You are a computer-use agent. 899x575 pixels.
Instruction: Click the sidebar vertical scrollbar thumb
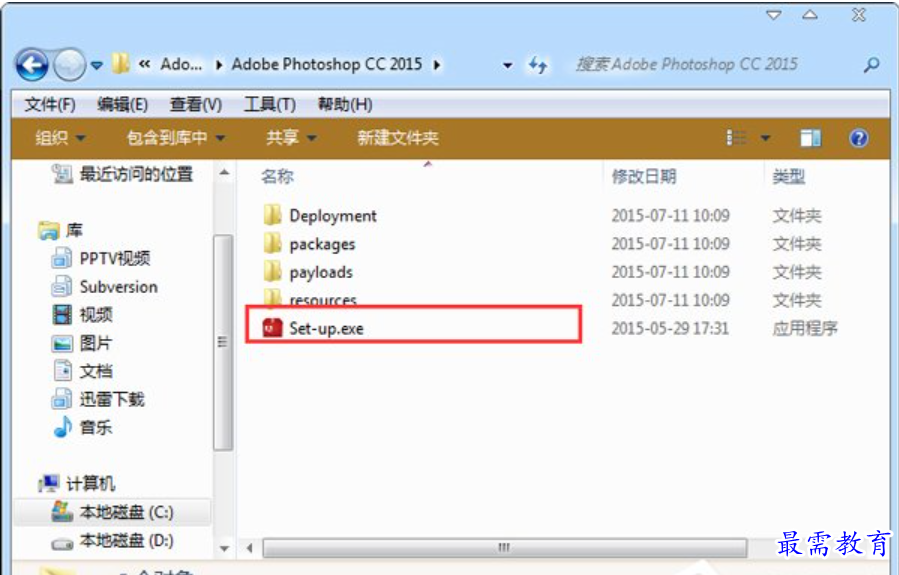[224, 342]
